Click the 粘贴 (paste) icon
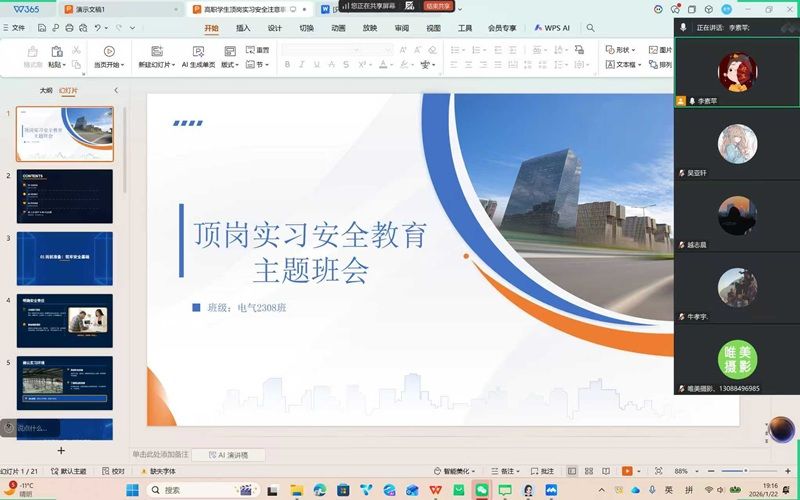The width and height of the screenshot is (800, 500). pos(56,51)
